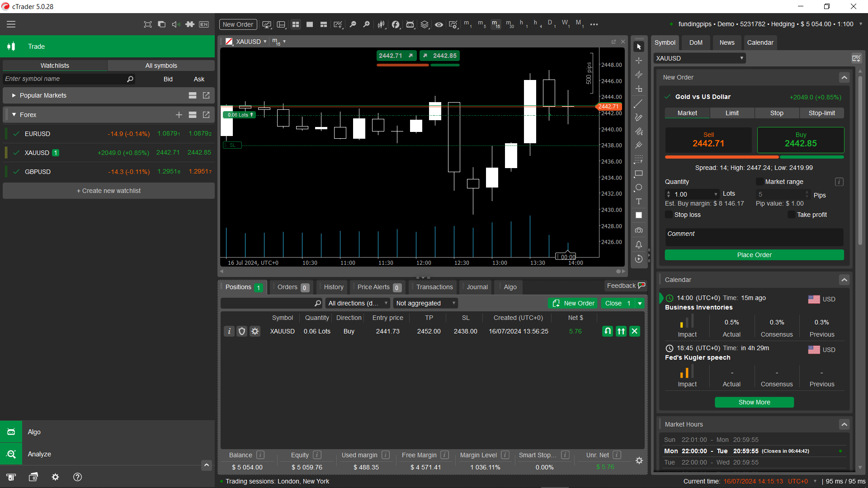Collapse the Forex watchlist group
The width and height of the screenshot is (868, 488).
click(14, 115)
